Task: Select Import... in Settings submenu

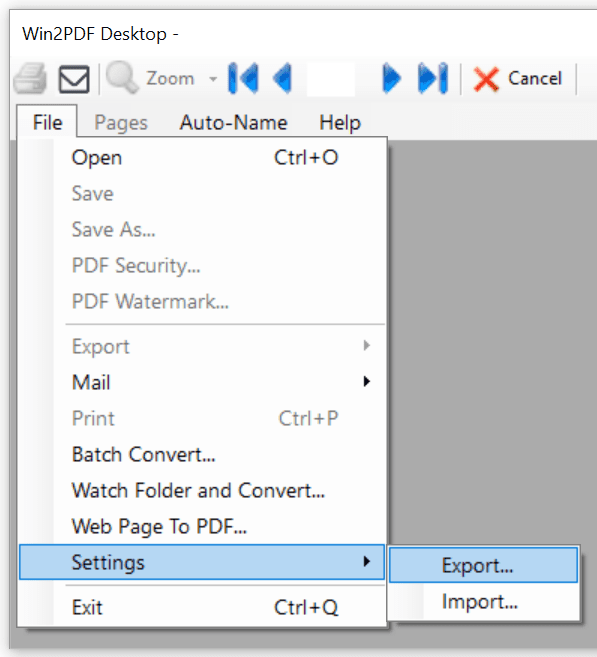Action: [483, 602]
